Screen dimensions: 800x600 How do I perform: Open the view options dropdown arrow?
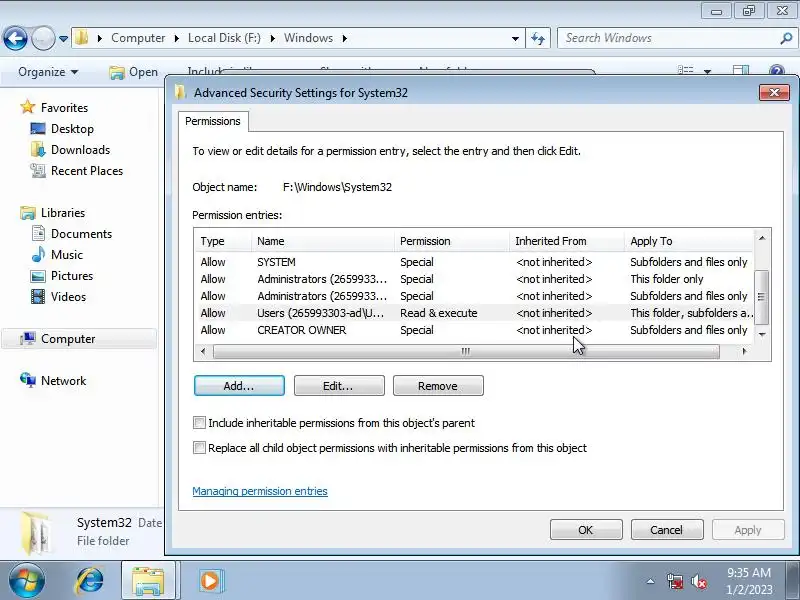pos(708,72)
